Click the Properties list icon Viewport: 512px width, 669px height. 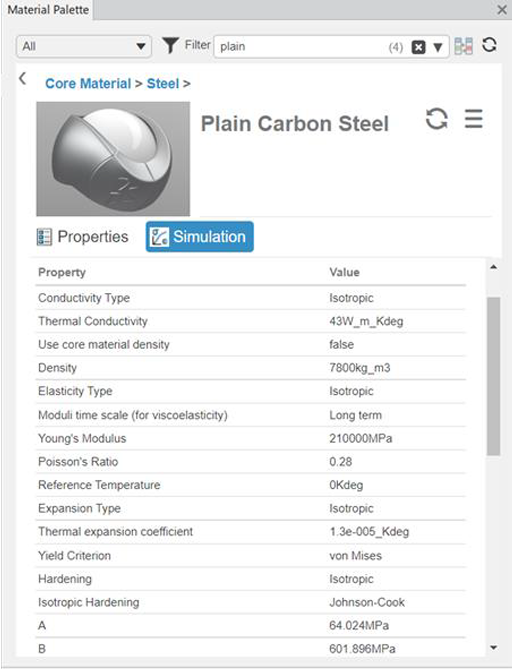point(44,237)
